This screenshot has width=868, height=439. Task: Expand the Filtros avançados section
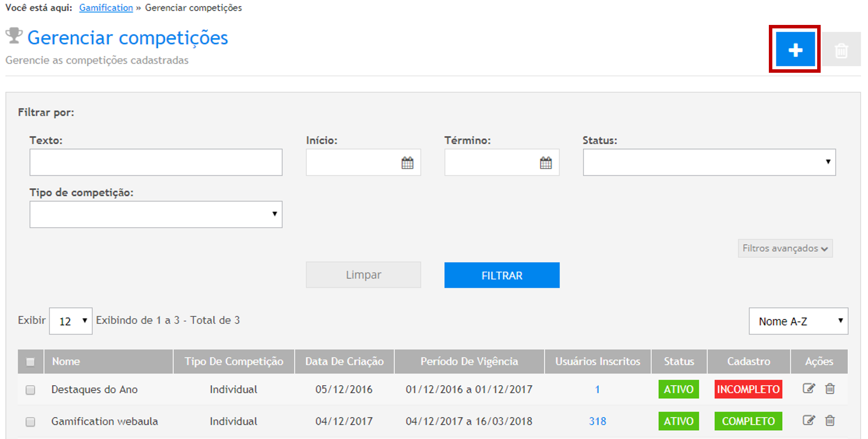[x=784, y=248]
